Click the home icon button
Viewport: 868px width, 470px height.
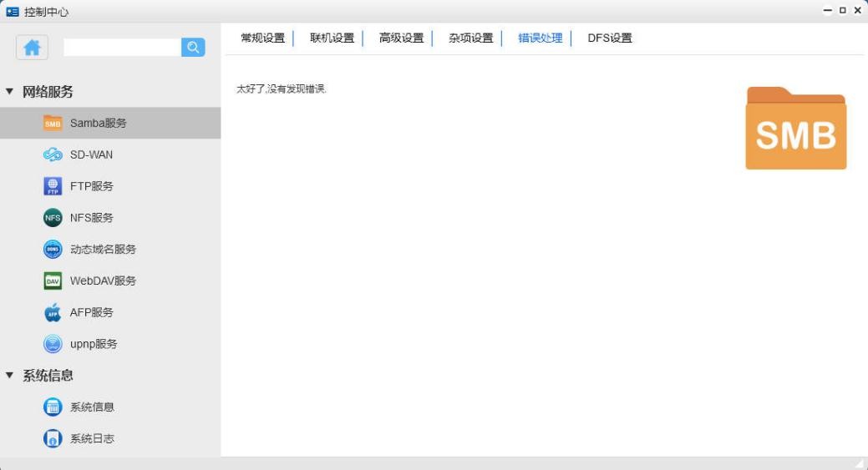[33, 48]
